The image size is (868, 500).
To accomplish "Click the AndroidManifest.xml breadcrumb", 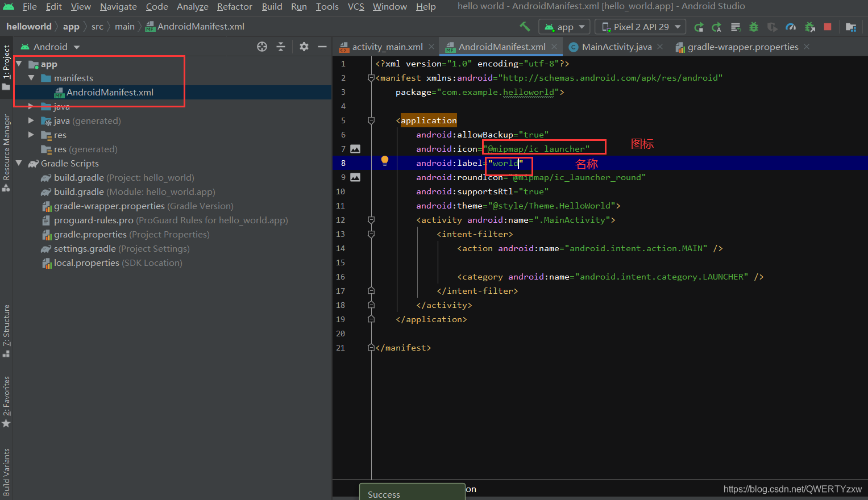I will (x=195, y=26).
